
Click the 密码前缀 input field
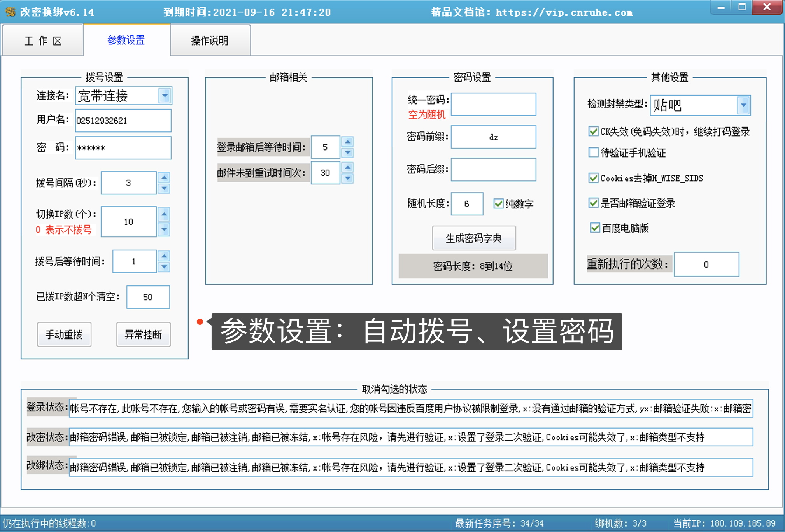[x=494, y=137]
